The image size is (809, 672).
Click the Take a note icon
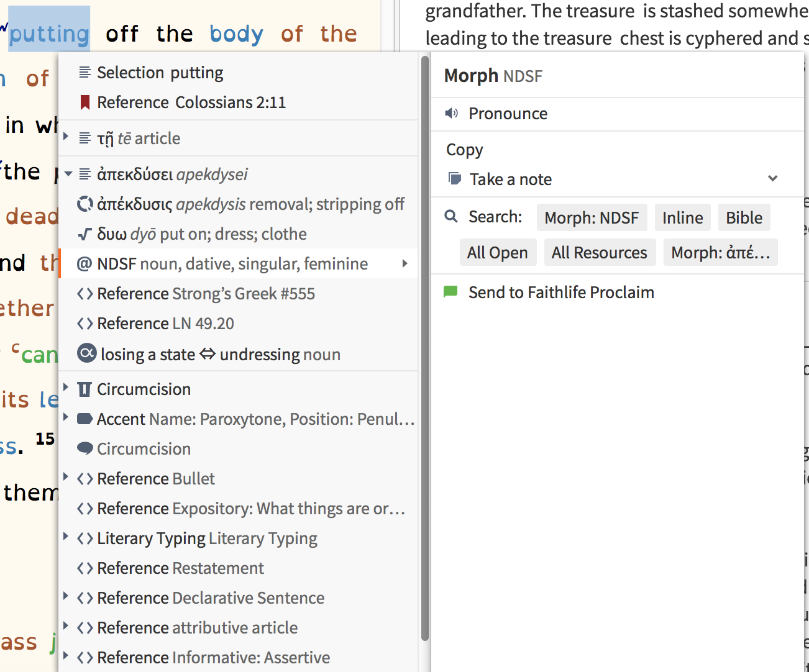pyautogui.click(x=455, y=179)
